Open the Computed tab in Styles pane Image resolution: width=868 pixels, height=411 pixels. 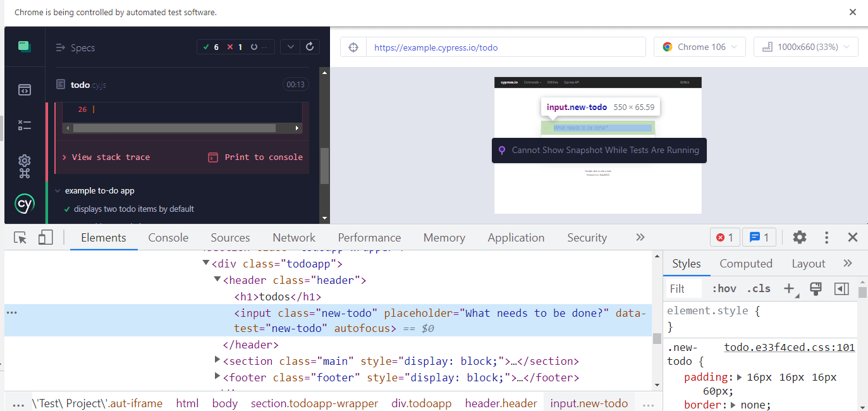click(x=746, y=263)
